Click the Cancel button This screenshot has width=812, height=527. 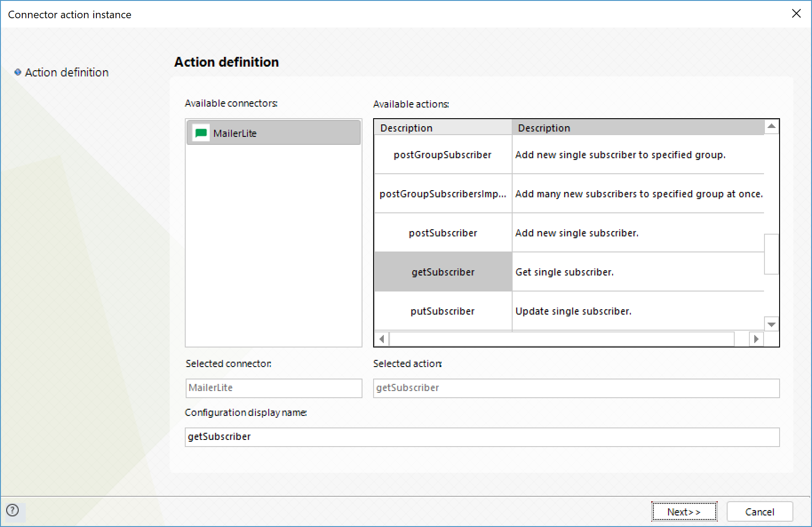click(x=760, y=512)
